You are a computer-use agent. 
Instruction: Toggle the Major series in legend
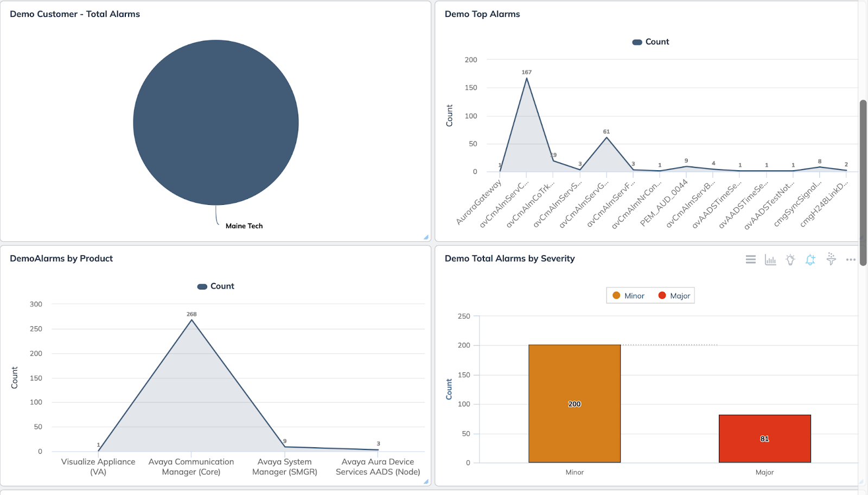[x=674, y=295]
